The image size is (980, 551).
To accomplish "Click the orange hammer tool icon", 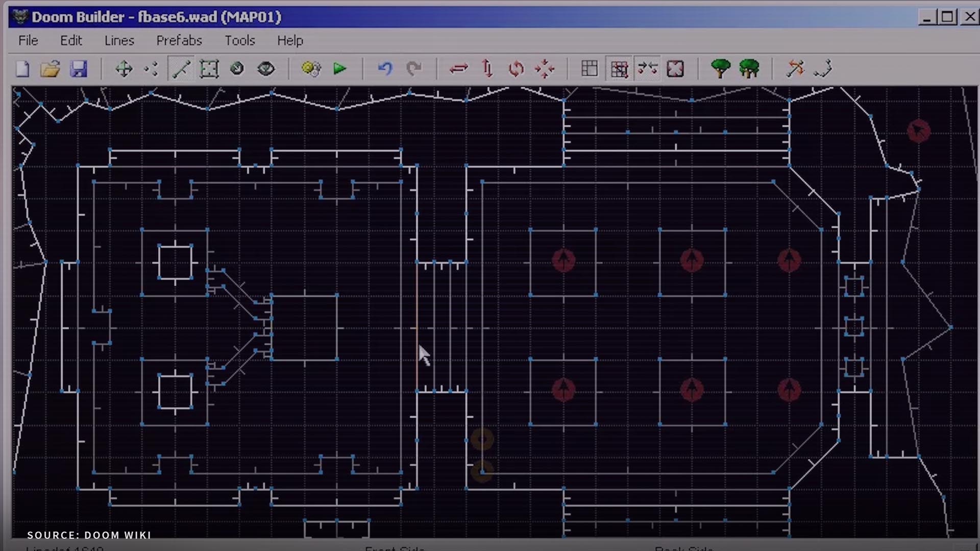I will tap(795, 69).
